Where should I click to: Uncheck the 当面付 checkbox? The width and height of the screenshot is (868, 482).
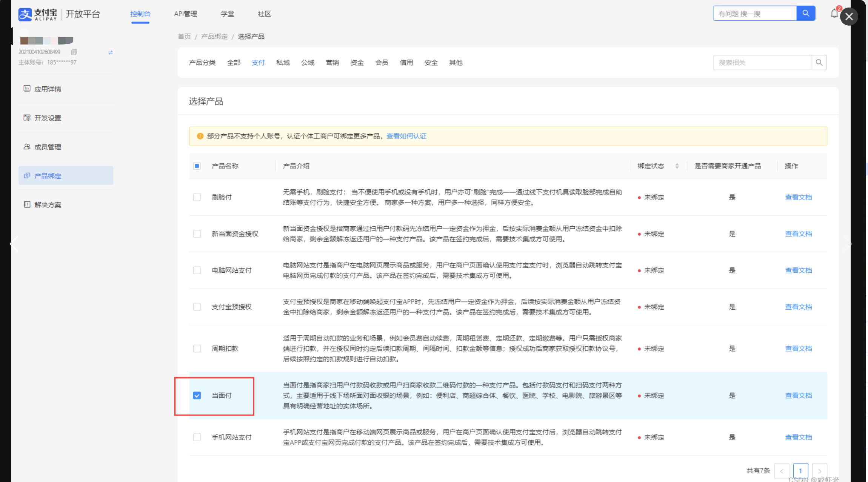click(197, 395)
